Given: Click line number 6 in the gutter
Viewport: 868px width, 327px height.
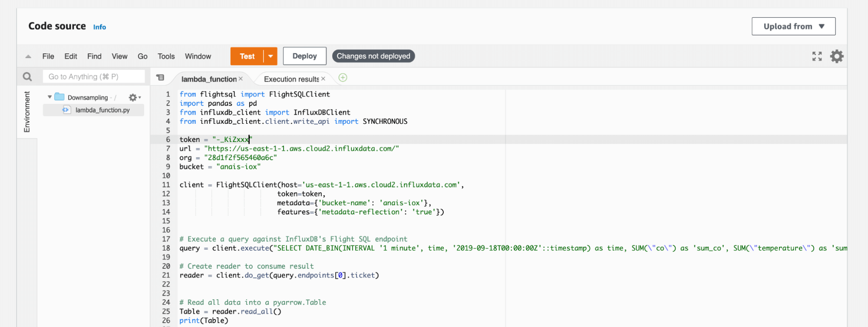Looking at the screenshot, I should pyautogui.click(x=168, y=139).
